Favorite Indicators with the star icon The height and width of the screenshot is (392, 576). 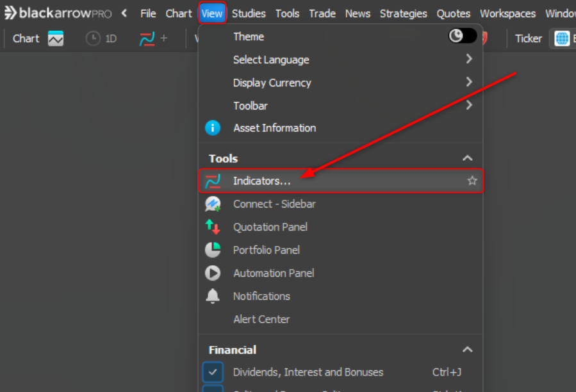tap(472, 181)
